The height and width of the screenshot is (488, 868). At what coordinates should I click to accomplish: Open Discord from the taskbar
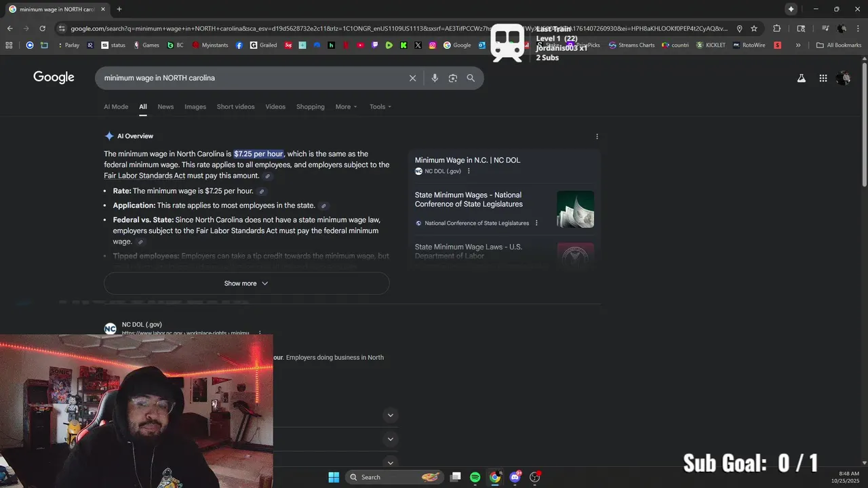[515, 477]
